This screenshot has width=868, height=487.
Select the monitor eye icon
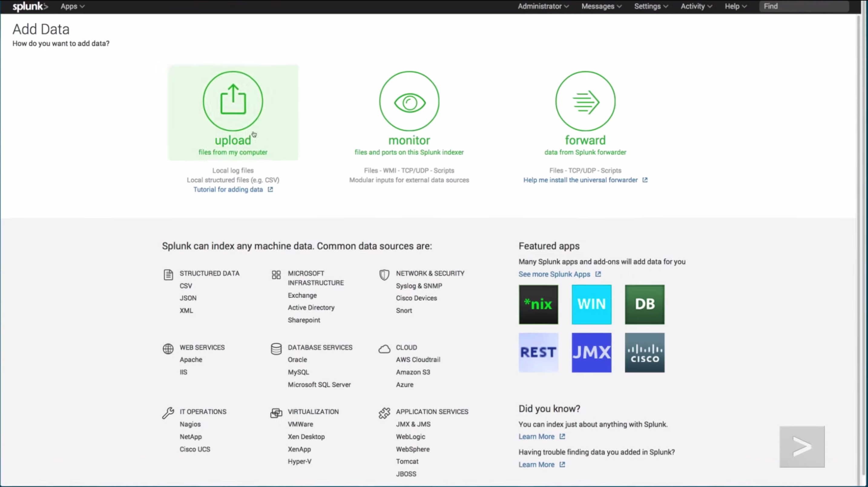tap(409, 101)
